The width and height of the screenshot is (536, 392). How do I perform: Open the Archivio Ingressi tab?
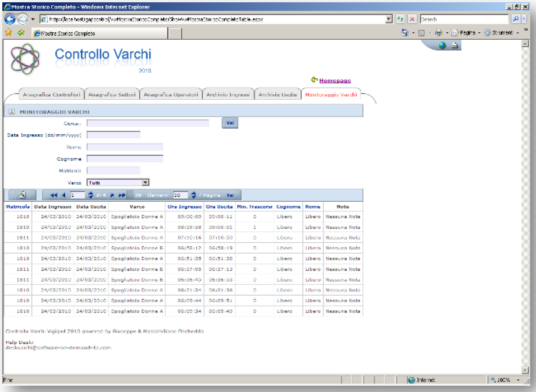228,95
